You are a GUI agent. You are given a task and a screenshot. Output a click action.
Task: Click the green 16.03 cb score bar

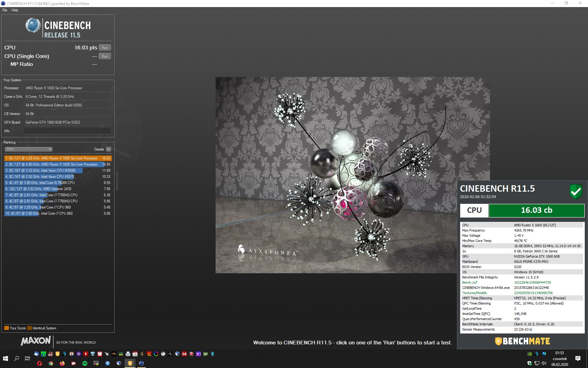pos(537,210)
